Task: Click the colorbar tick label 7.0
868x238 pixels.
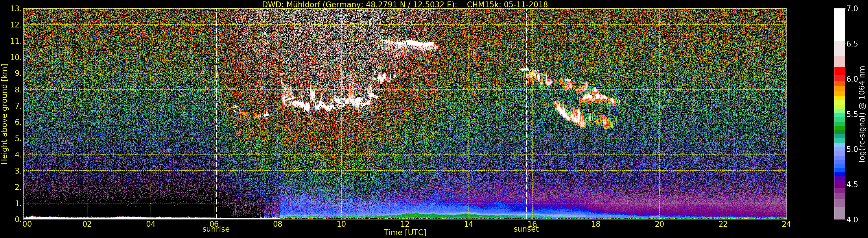Action: point(852,9)
